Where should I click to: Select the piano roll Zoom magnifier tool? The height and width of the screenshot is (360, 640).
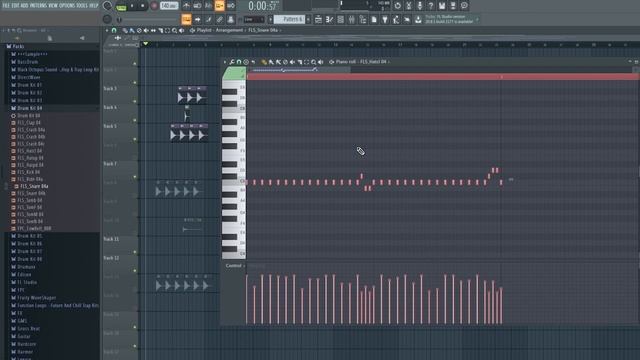(x=313, y=62)
